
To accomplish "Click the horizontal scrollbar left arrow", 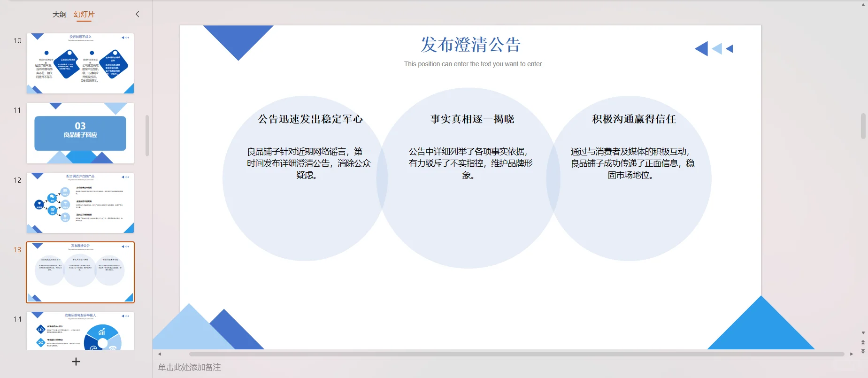I will coord(160,354).
